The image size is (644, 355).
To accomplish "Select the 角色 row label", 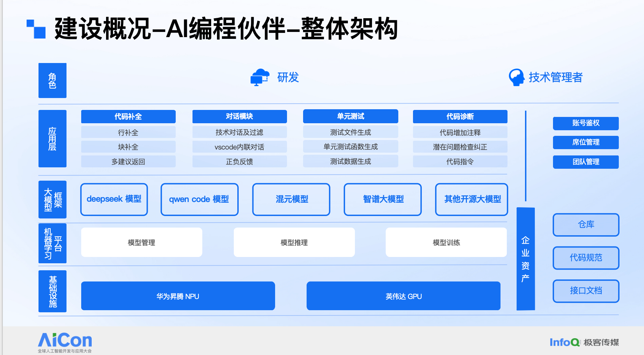I will [x=52, y=81].
